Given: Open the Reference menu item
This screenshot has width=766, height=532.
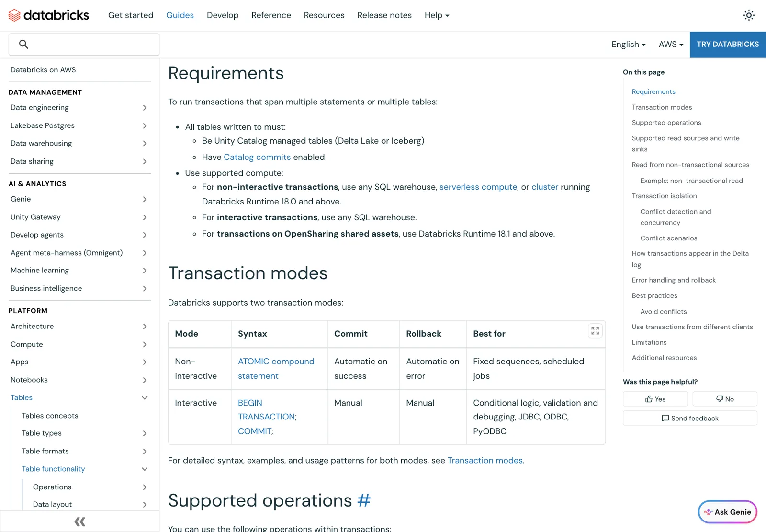Looking at the screenshot, I should (x=271, y=15).
